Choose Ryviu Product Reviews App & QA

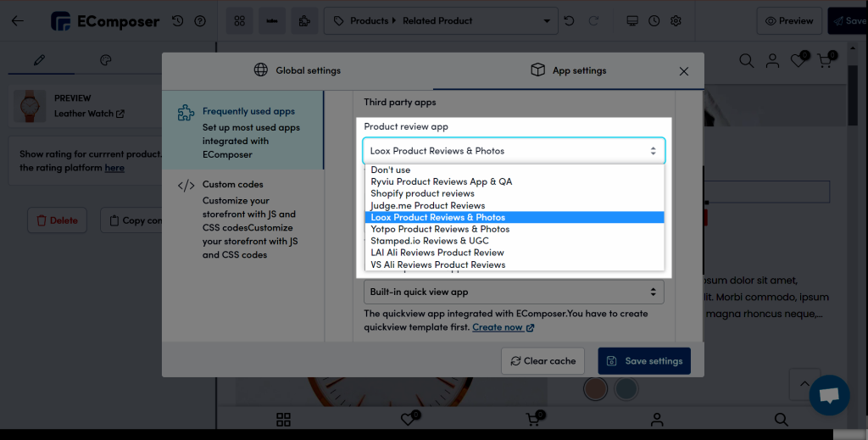[x=515, y=181]
